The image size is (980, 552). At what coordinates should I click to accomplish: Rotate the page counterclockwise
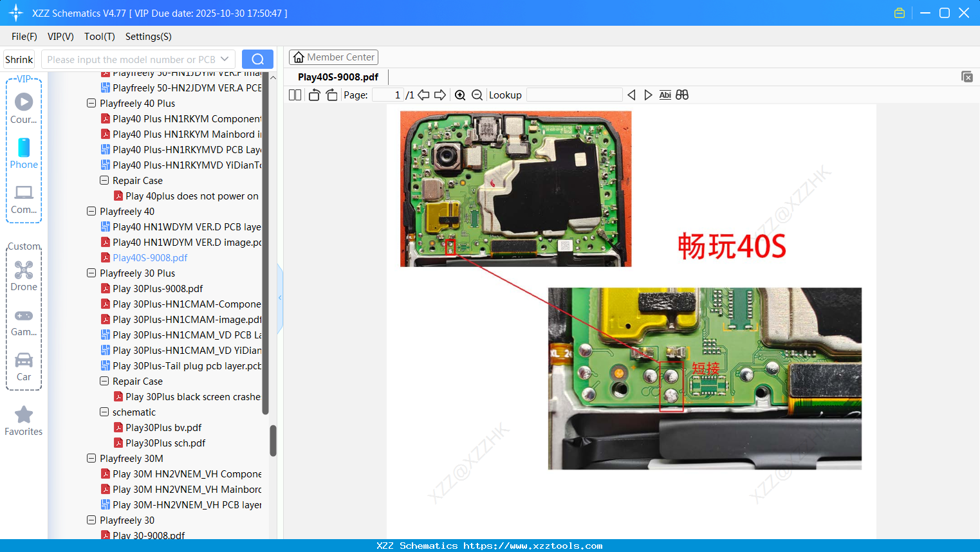point(314,95)
